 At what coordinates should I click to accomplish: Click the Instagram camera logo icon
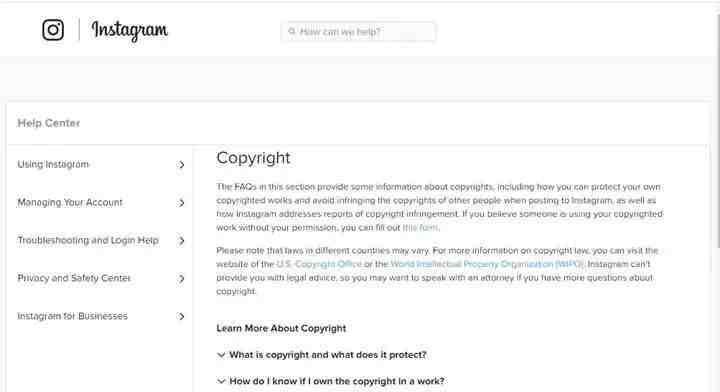(x=53, y=30)
